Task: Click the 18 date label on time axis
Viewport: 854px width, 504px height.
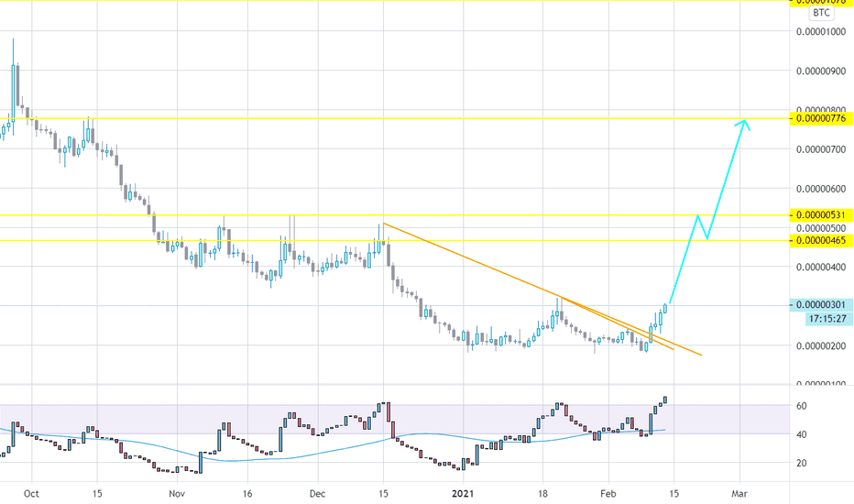Action: pyautogui.click(x=542, y=494)
